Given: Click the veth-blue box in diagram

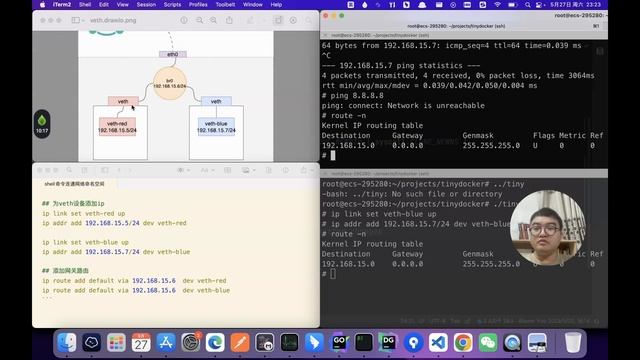Looking at the screenshot, I should (x=216, y=127).
